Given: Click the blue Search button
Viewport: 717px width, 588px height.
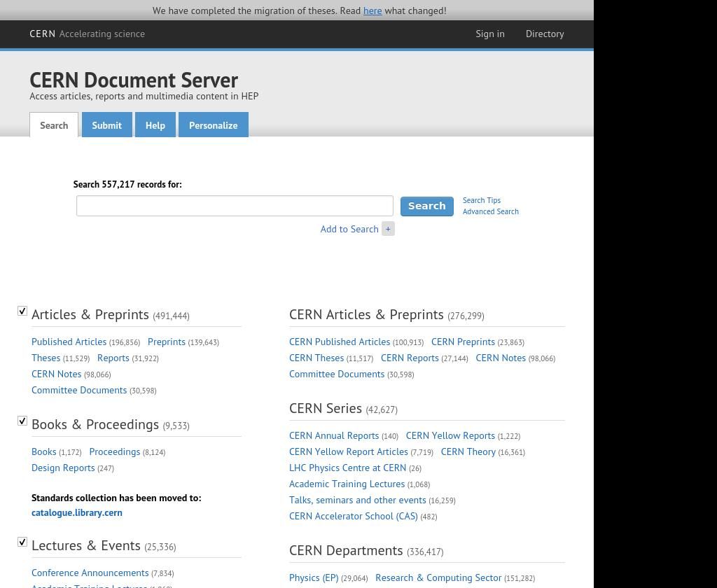Looking at the screenshot, I should 427,206.
